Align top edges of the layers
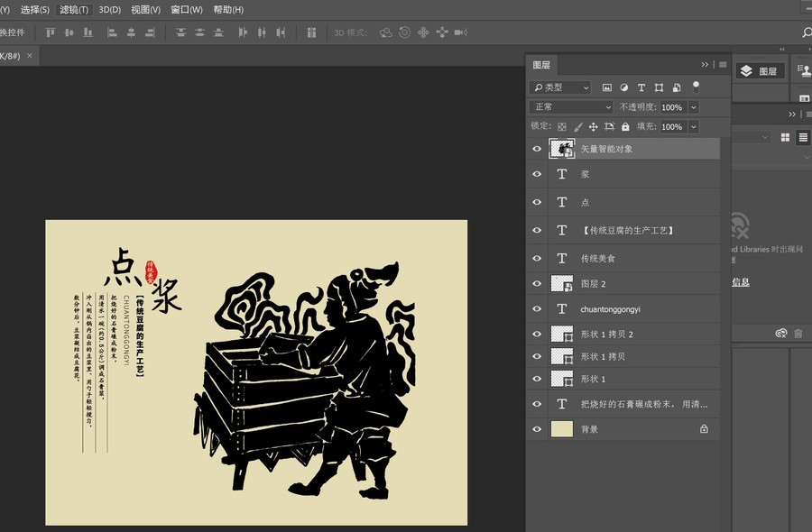The image size is (812, 532). 51,32
